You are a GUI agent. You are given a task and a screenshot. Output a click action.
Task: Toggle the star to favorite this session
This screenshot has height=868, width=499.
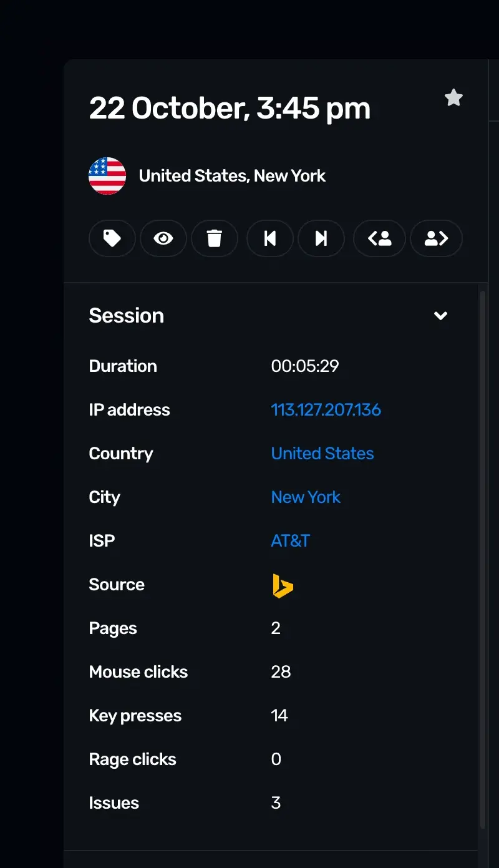pyautogui.click(x=453, y=97)
